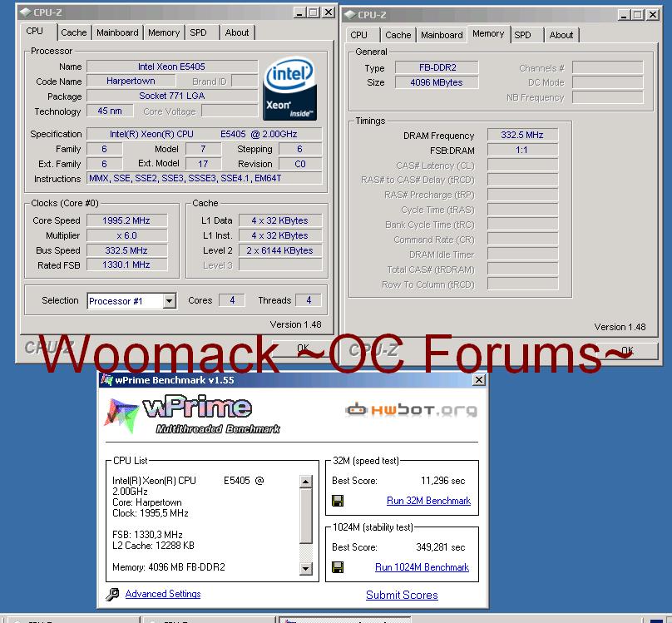Click Instructions field 'MMX, SSE, SSE2...'
The width and height of the screenshot is (672, 623).
tap(205, 178)
